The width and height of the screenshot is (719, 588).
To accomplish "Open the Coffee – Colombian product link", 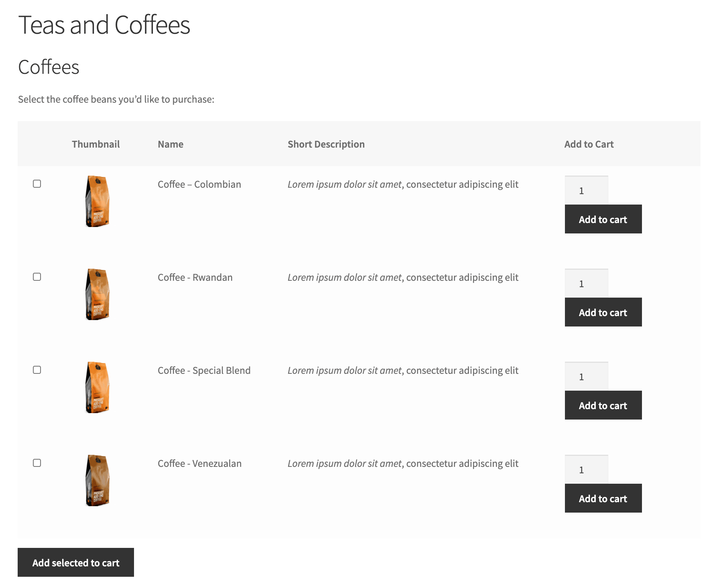I will point(199,184).
